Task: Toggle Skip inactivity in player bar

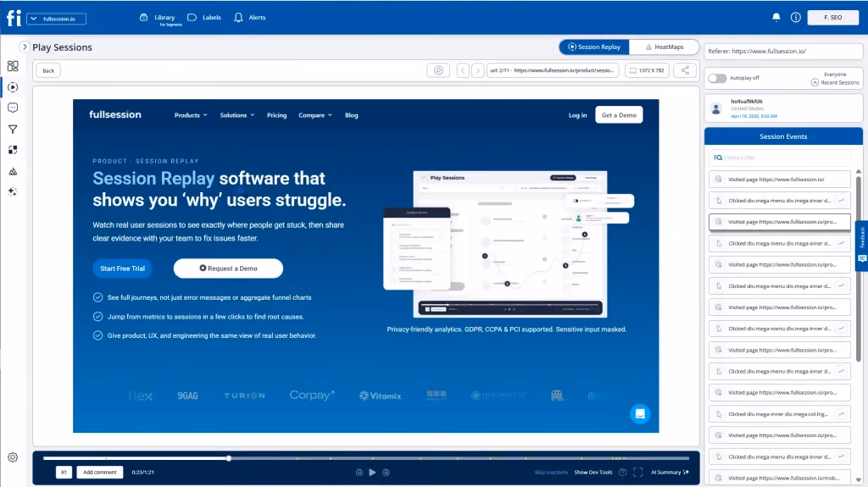Action: coord(551,472)
